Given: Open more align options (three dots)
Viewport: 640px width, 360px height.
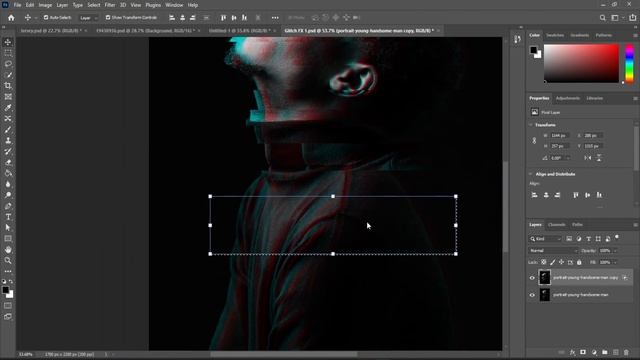Looking at the screenshot, I should tap(275, 18).
